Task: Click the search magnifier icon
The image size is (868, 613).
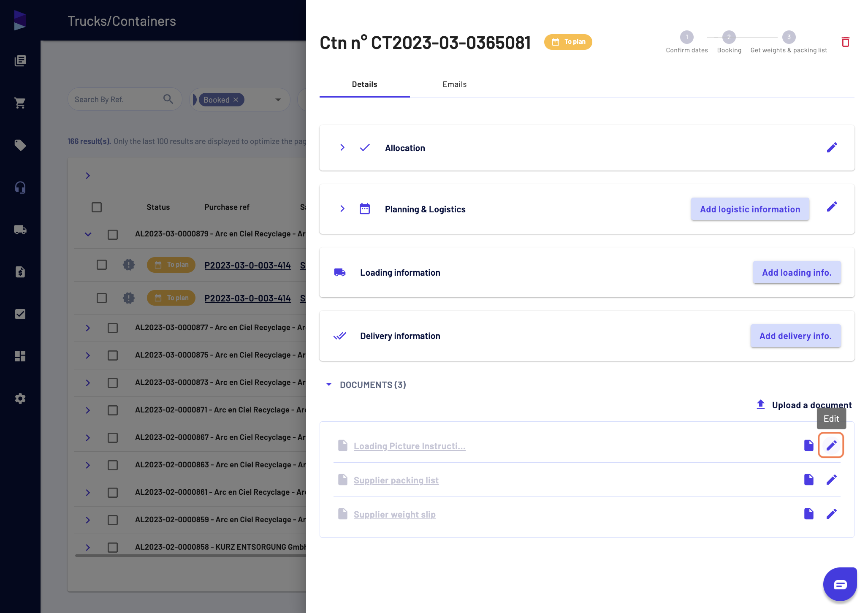Action: (x=168, y=99)
